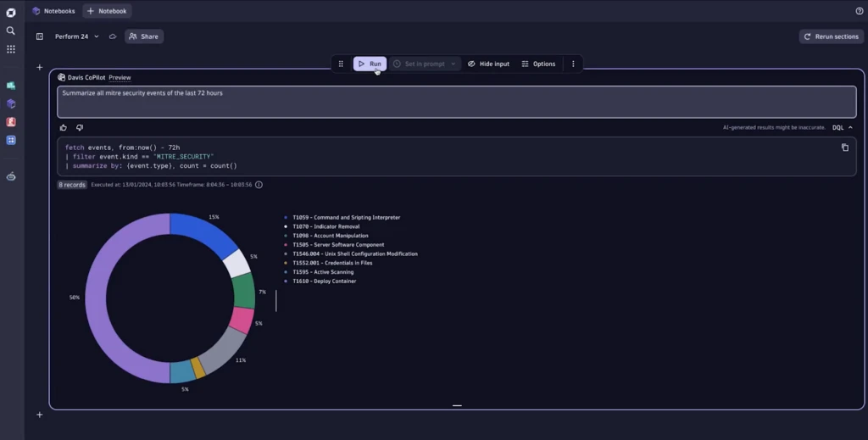868x440 pixels.
Task: Toggle Hide input for this section
Action: (x=488, y=64)
